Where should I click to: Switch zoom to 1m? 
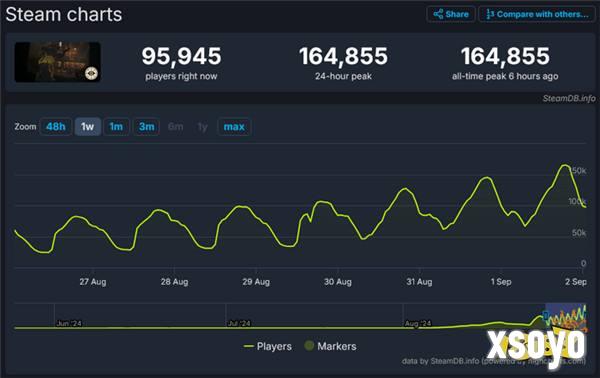116,127
